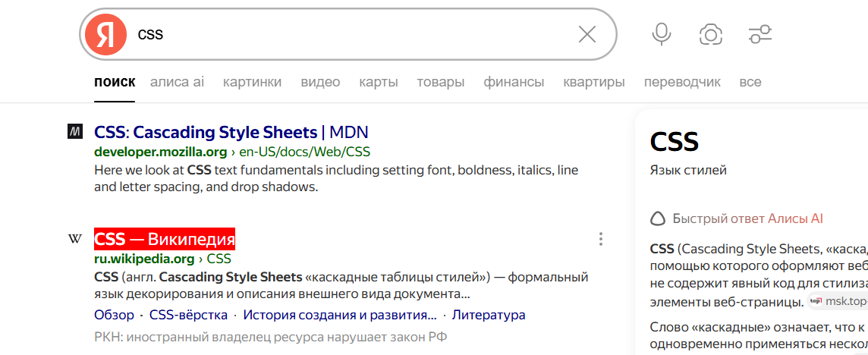
Task: Click the MDN favicon next to the first result
Action: [x=74, y=132]
